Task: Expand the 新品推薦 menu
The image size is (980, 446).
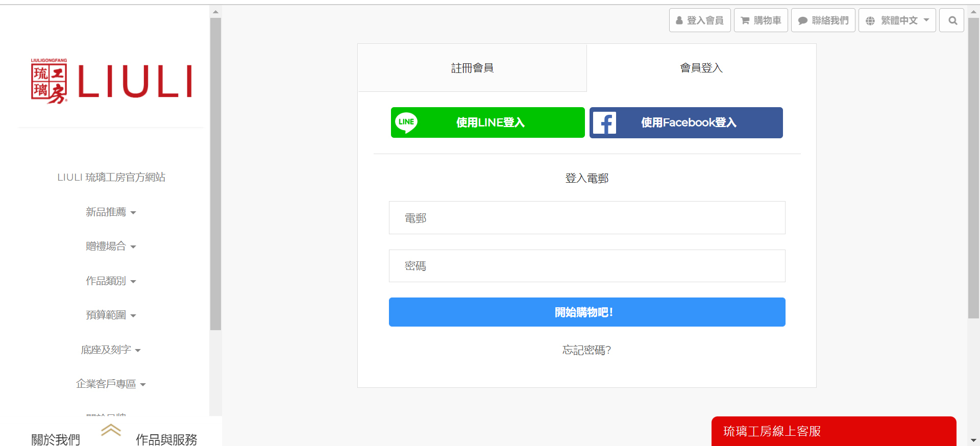Action: [111, 212]
